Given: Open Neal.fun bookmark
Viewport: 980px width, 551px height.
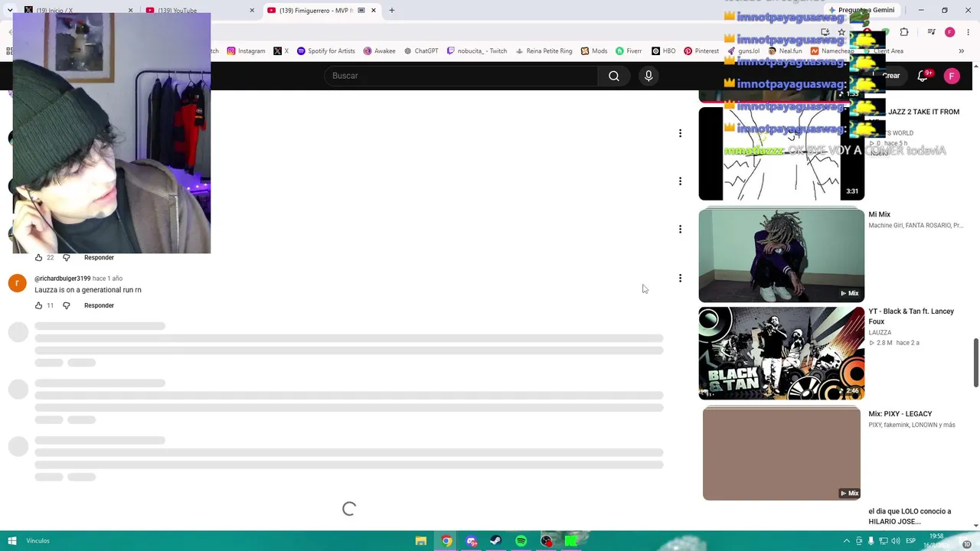Looking at the screenshot, I should (x=785, y=51).
